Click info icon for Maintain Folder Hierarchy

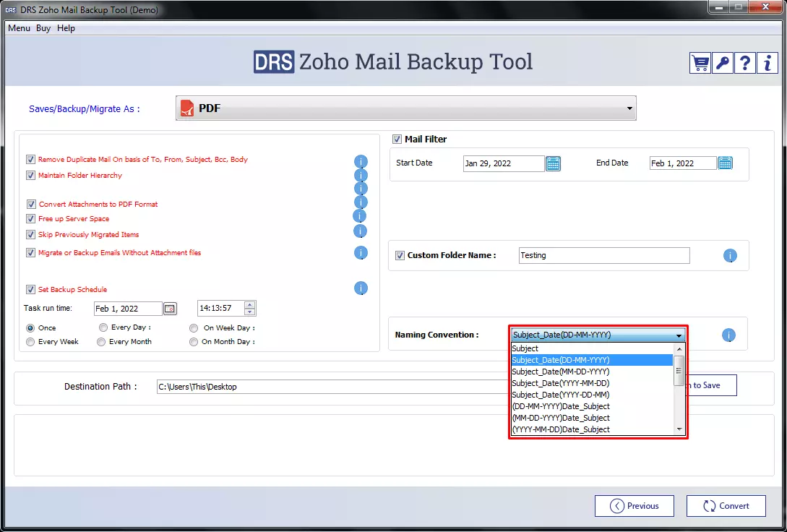click(x=361, y=175)
